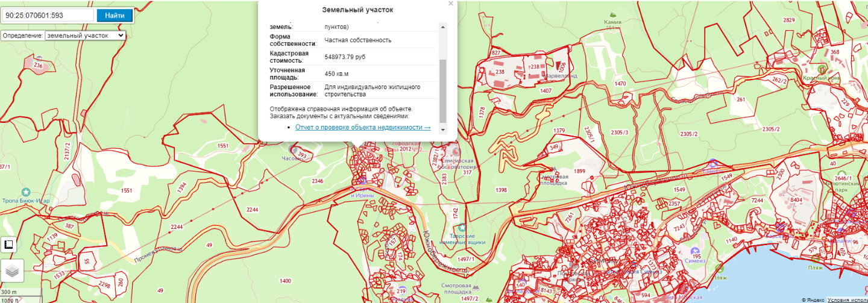This screenshot has width=868, height=303.
Task: Open Отчет о проверке объекта недвижимости link
Action: pyautogui.click(x=363, y=127)
